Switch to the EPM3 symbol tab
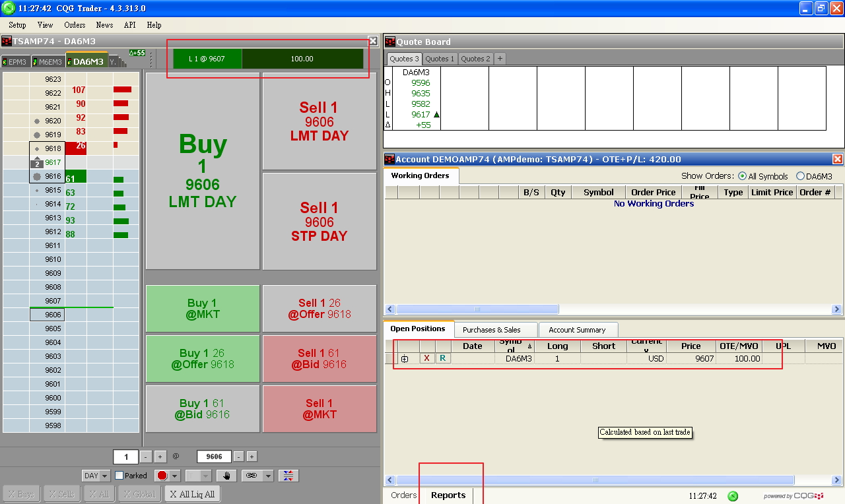 (x=15, y=62)
